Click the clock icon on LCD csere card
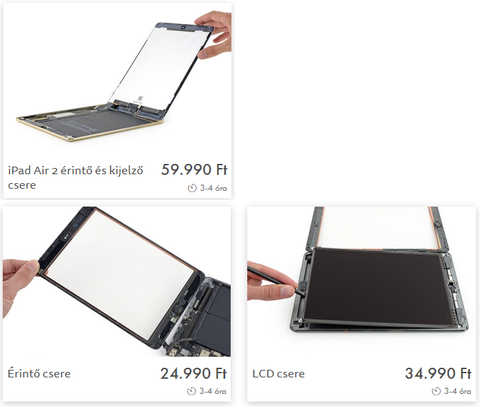This screenshot has width=480, height=407. [436, 391]
